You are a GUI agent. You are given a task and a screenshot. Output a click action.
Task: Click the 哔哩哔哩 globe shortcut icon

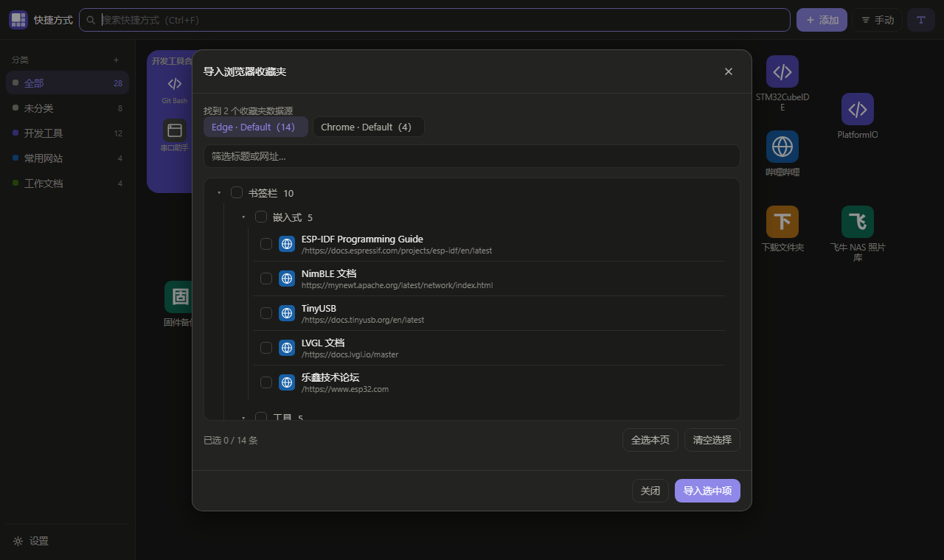tap(782, 147)
